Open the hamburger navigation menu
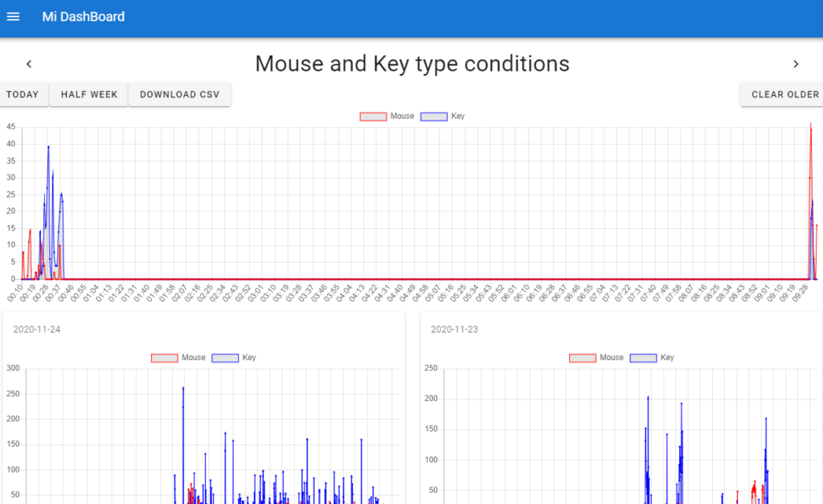The image size is (823, 504). 13,17
